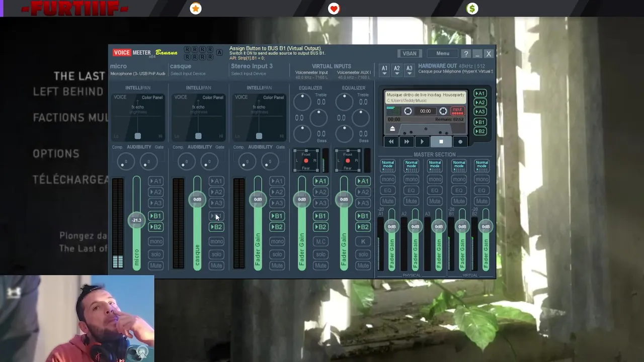Image resolution: width=644 pixels, height=362 pixels.
Task: Click the cassette input indicator
Action: pos(457,111)
